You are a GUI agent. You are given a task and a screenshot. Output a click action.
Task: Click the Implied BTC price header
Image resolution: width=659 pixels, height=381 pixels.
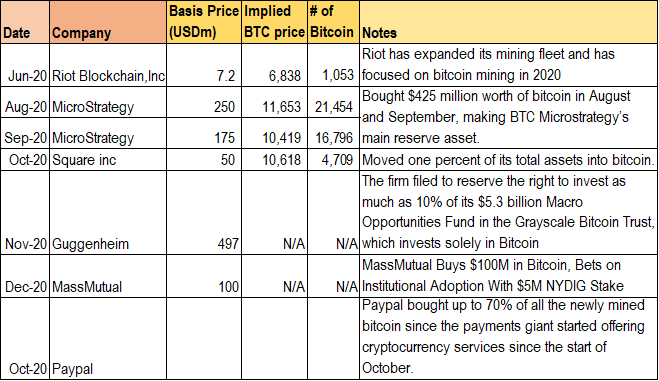tap(274, 22)
